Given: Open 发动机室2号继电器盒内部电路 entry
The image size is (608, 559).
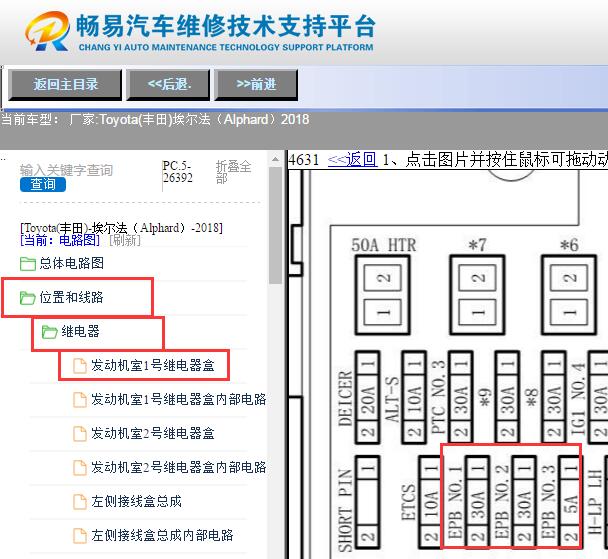Looking at the screenshot, I should (179, 468).
